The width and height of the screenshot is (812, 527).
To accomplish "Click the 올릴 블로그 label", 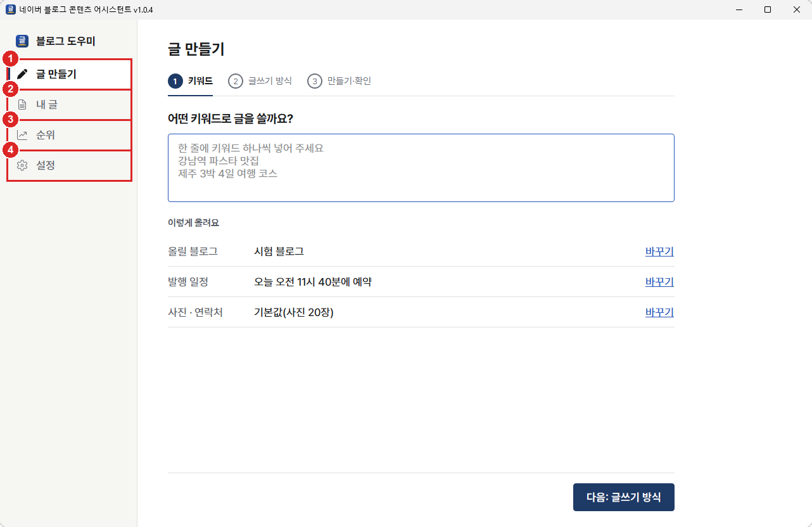I will [193, 251].
